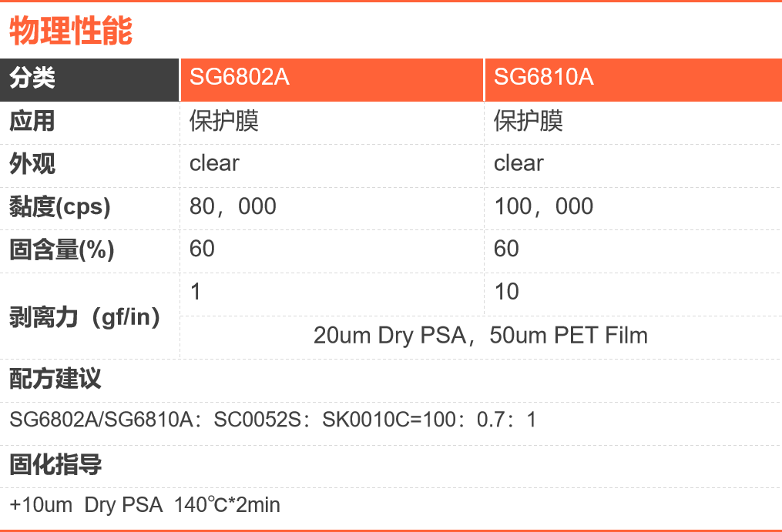Click the 100,000 viscosity value
This screenshot has width=782, height=532.
pos(543,206)
